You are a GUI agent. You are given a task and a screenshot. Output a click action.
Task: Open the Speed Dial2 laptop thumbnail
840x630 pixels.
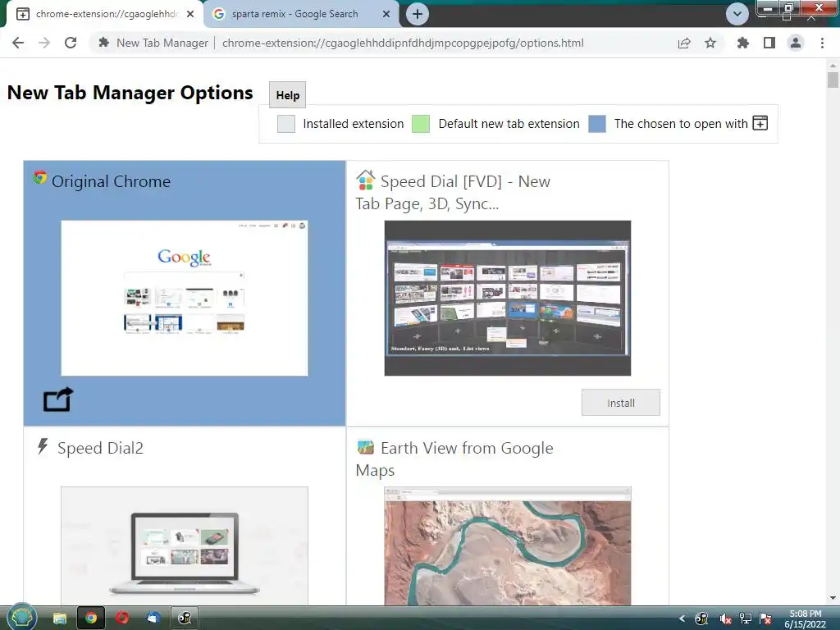pos(185,546)
